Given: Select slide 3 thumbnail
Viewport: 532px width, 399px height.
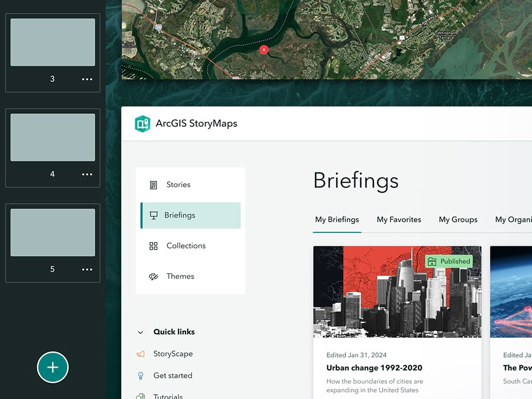Looking at the screenshot, I should tap(53, 43).
